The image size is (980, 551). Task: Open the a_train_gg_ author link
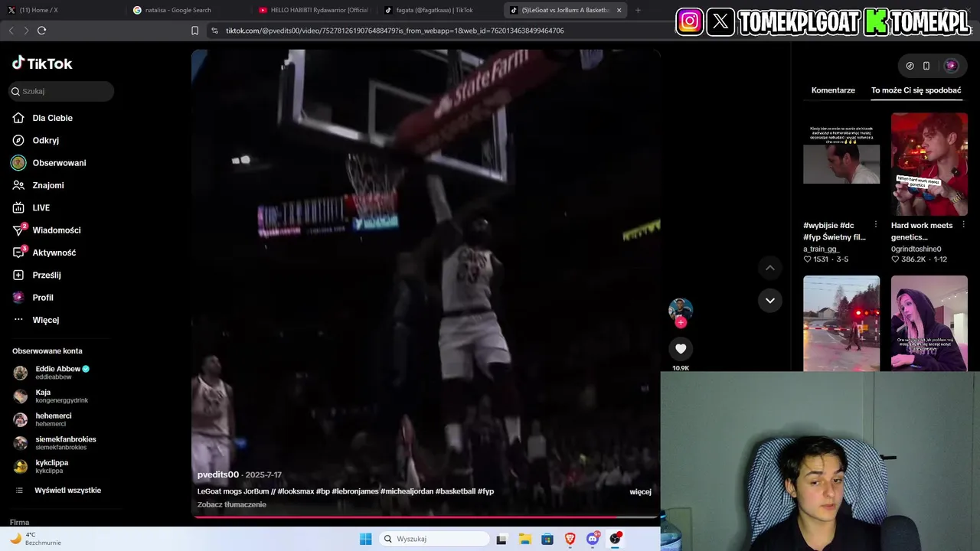(821, 249)
